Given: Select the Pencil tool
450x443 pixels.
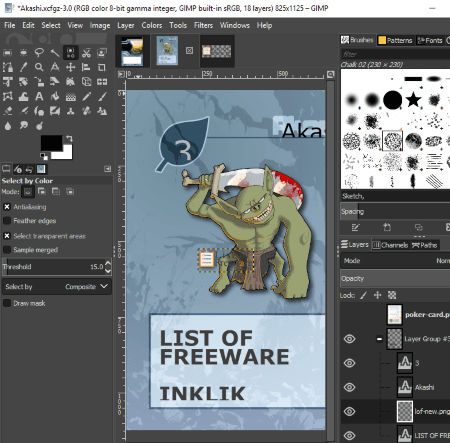Looking at the screenshot, I should (86, 97).
